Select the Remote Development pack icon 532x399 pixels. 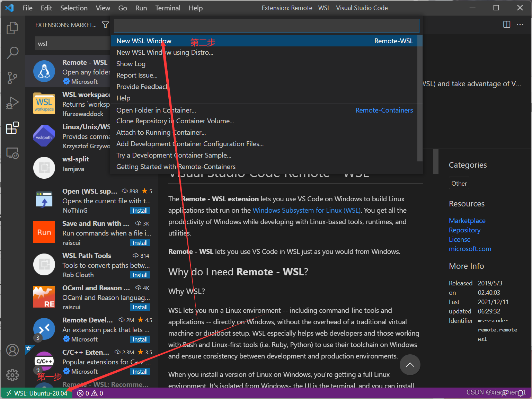coord(44,329)
